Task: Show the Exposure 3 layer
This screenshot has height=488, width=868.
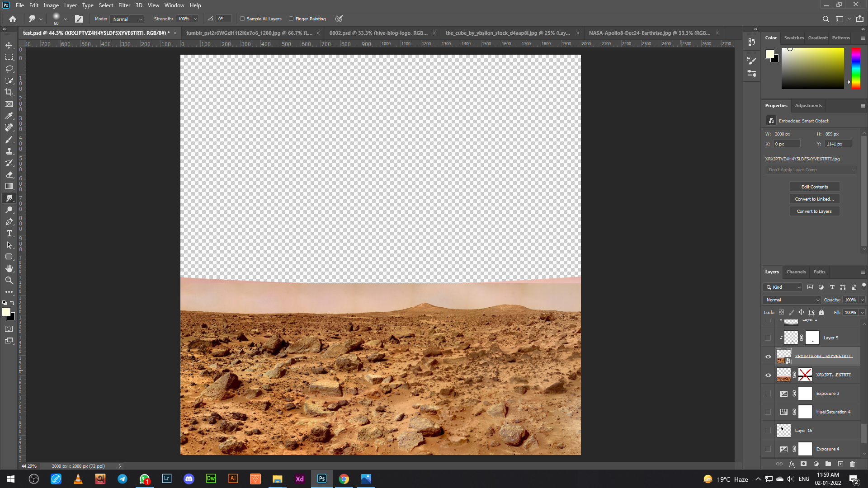Action: point(768,394)
